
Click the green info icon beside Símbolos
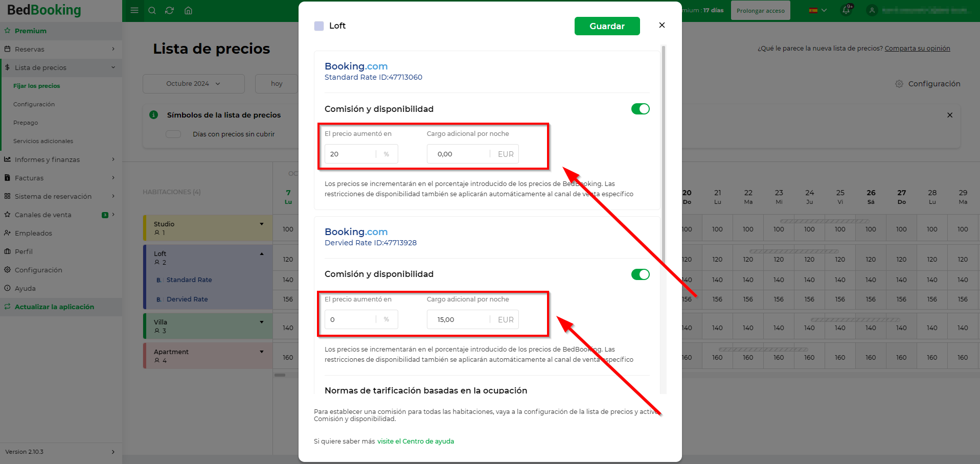[153, 114]
